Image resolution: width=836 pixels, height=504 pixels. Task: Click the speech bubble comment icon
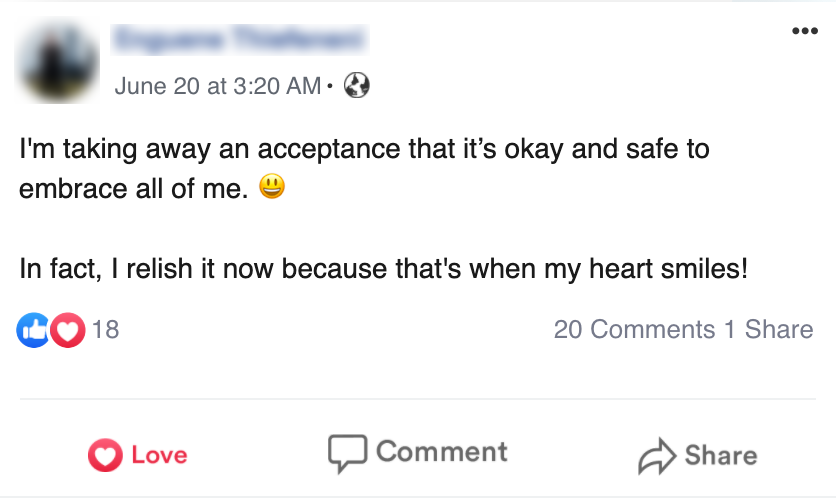(x=347, y=453)
